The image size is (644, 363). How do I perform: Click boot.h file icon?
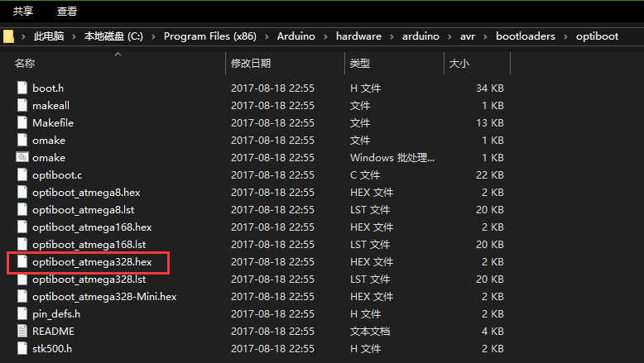tap(22, 88)
